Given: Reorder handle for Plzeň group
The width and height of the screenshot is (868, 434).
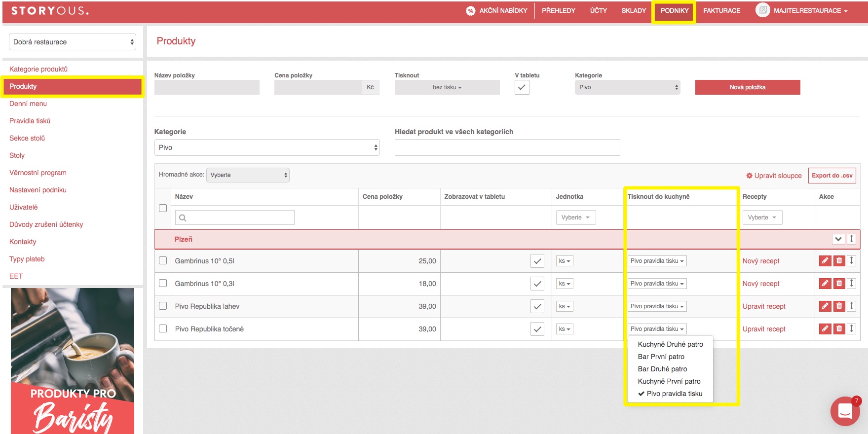Looking at the screenshot, I should tap(851, 239).
